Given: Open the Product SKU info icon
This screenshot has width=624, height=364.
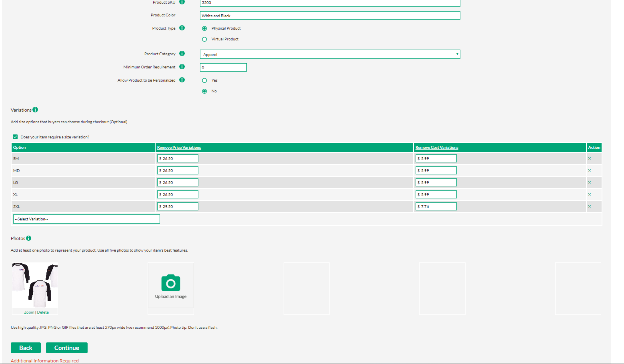Looking at the screenshot, I should click(182, 2).
